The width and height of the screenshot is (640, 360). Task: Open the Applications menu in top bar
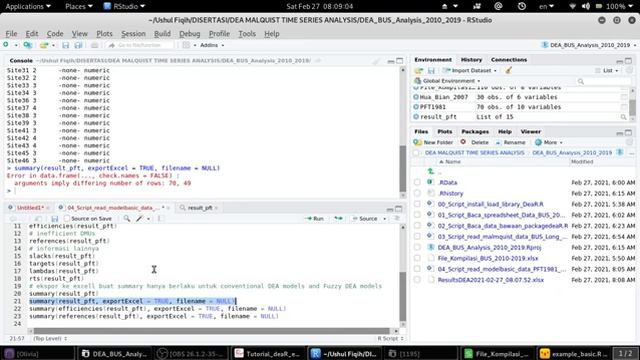[28, 6]
